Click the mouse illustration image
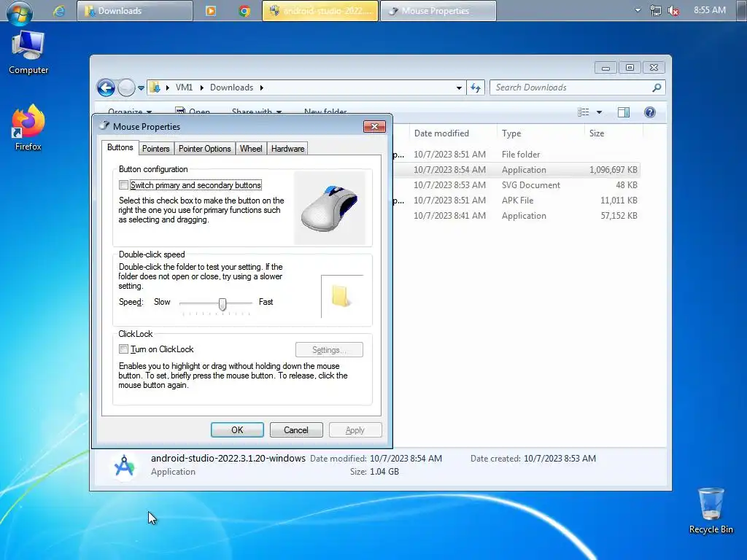Image resolution: width=747 pixels, height=560 pixels. pyautogui.click(x=330, y=208)
